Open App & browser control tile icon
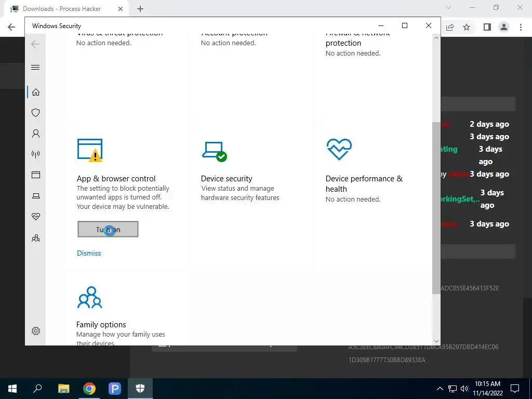The image size is (532, 399). point(90,150)
